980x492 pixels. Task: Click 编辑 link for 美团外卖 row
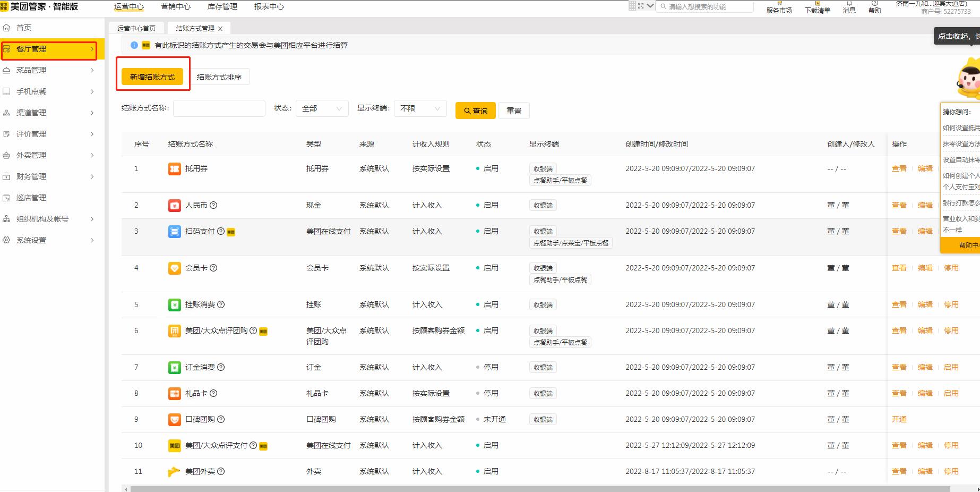(x=925, y=471)
